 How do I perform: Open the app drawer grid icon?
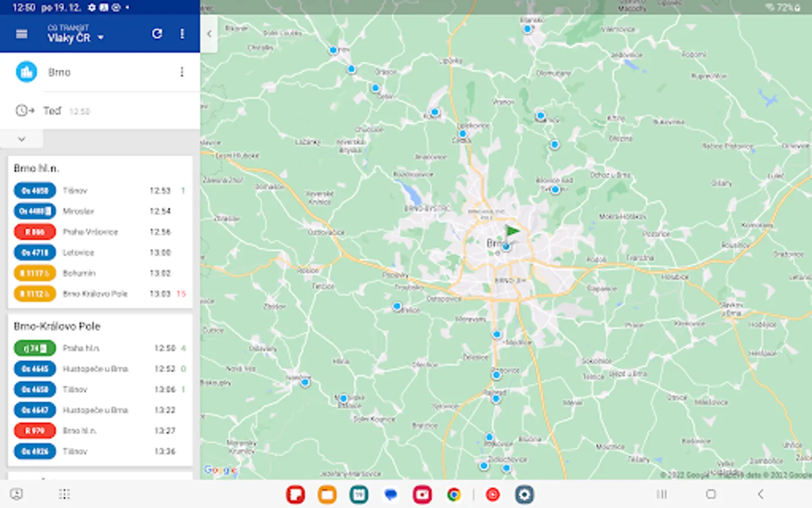point(64,494)
